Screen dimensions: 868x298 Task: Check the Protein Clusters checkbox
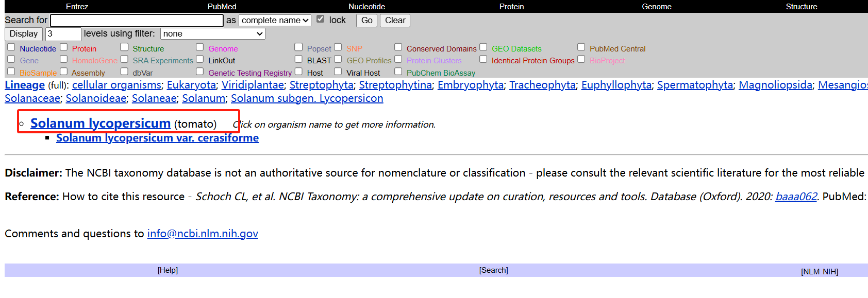pos(398,59)
